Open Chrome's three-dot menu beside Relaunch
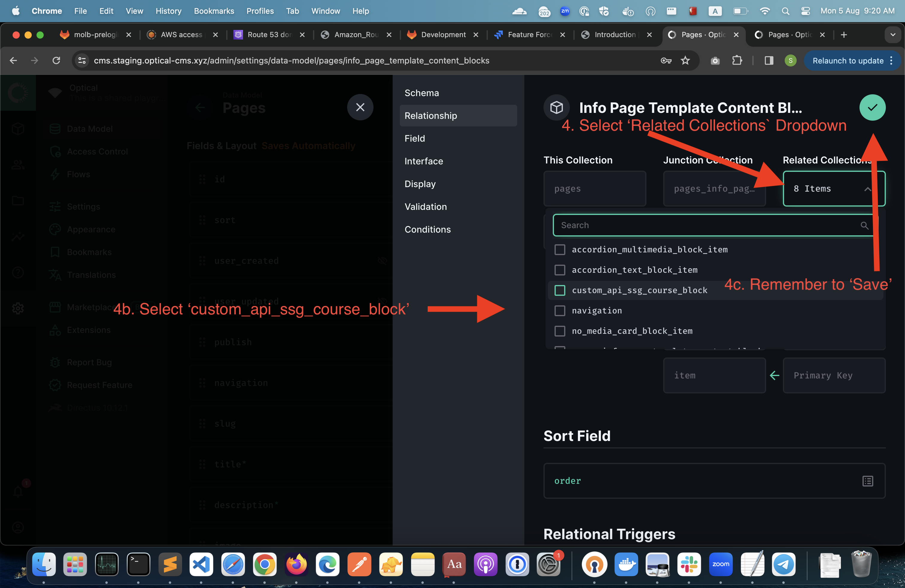Viewport: 905px width, 588px height. coord(891,61)
